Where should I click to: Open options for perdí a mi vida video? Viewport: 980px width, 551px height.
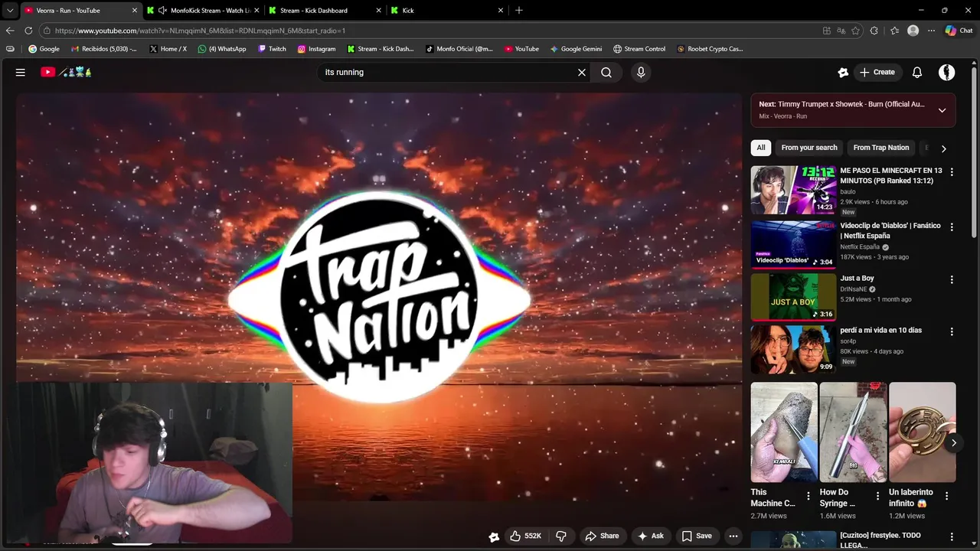coord(952,331)
